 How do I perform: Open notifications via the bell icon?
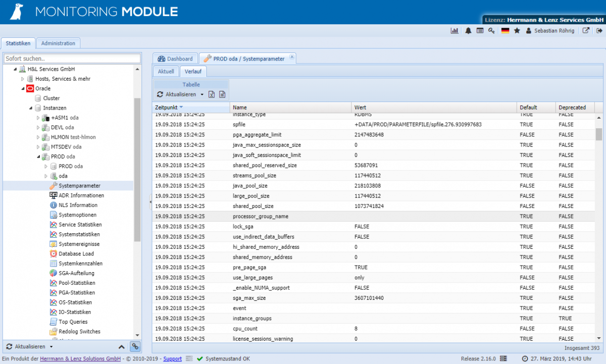tap(468, 30)
